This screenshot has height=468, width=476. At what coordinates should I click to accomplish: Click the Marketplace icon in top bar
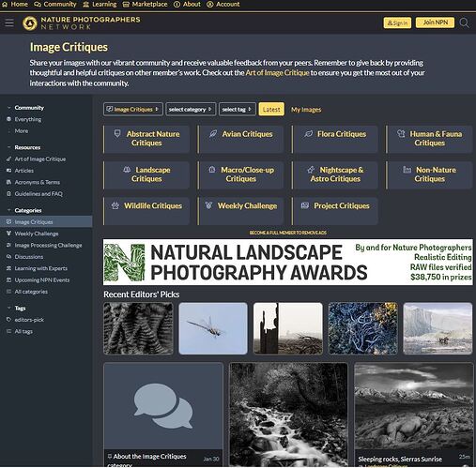pyautogui.click(x=126, y=5)
